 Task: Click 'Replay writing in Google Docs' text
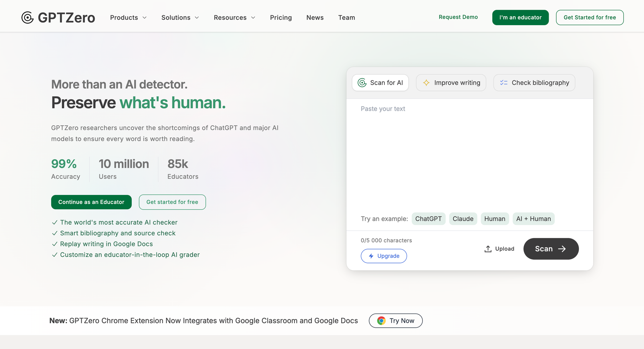tap(107, 244)
